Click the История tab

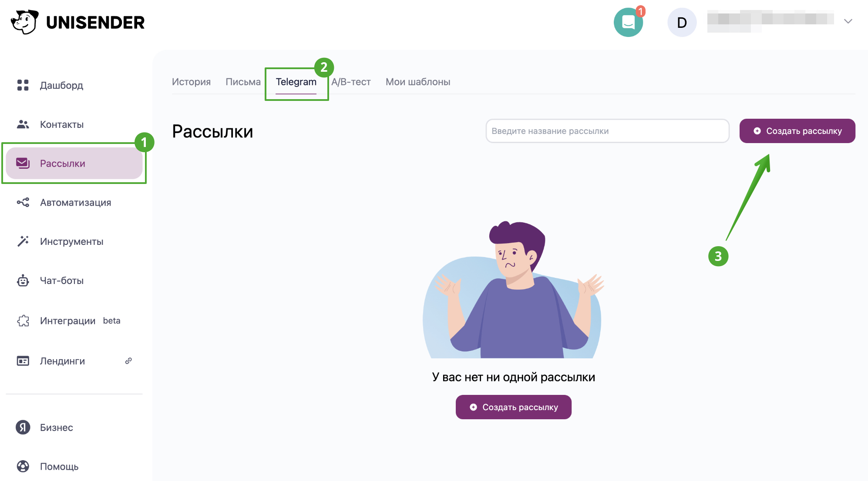click(191, 82)
